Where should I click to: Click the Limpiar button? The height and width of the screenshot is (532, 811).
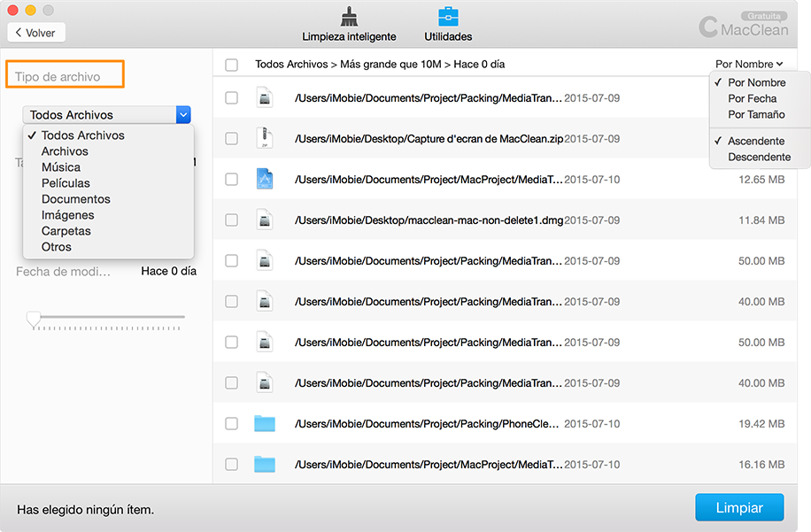739,508
